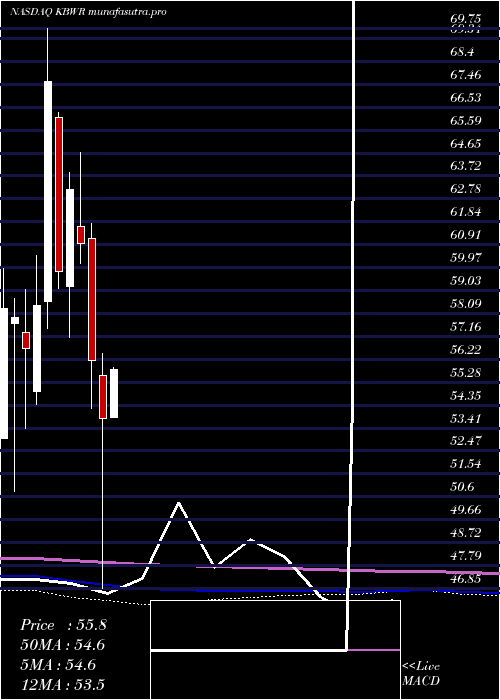Click the price axis label 55.28
This screenshot has height=700, width=500.
pyautogui.click(x=466, y=372)
